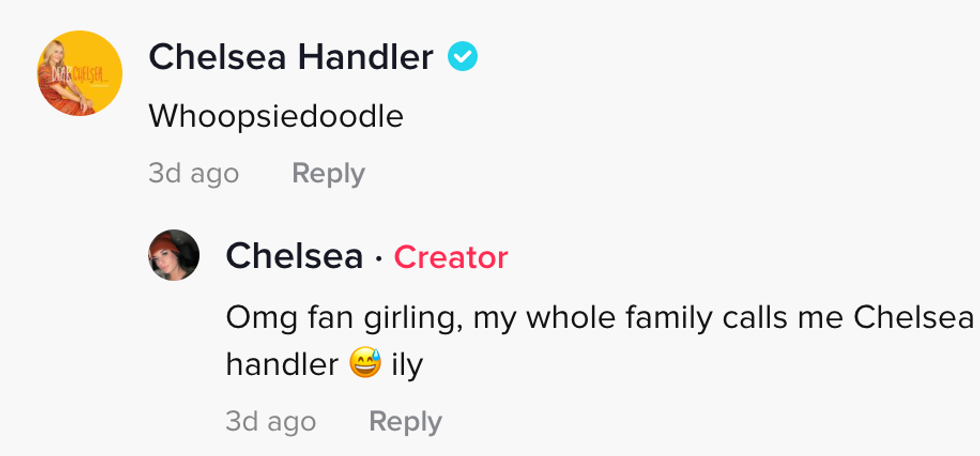
Task: Open Chelsea Handler's yellow profile avatar
Action: pyautogui.click(x=80, y=73)
